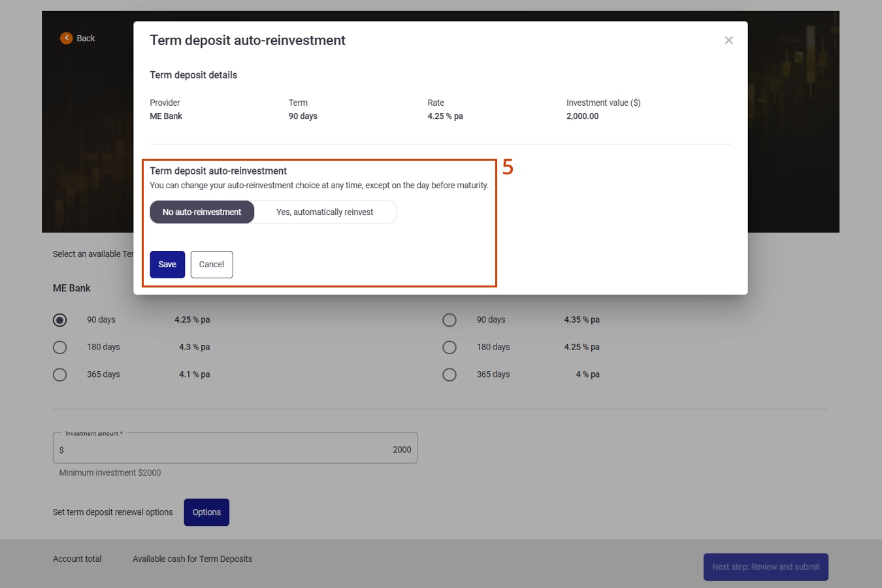Pick the 365 days 4 % pa radio
Image resolution: width=882 pixels, height=588 pixels.
point(449,375)
